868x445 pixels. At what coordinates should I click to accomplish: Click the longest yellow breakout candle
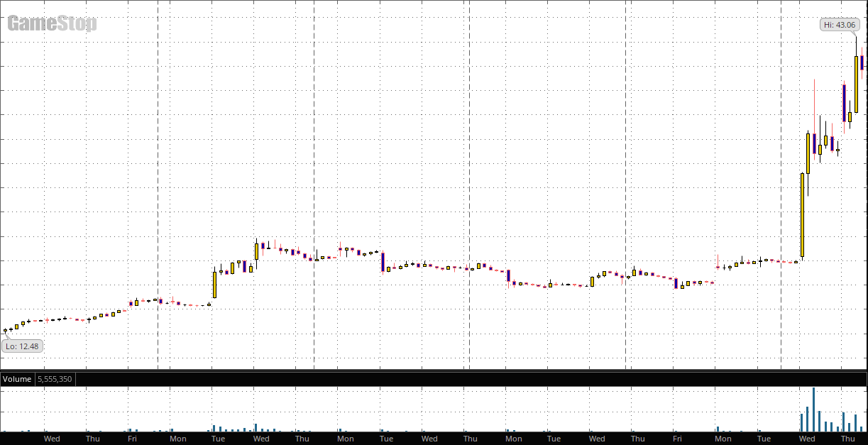point(802,215)
